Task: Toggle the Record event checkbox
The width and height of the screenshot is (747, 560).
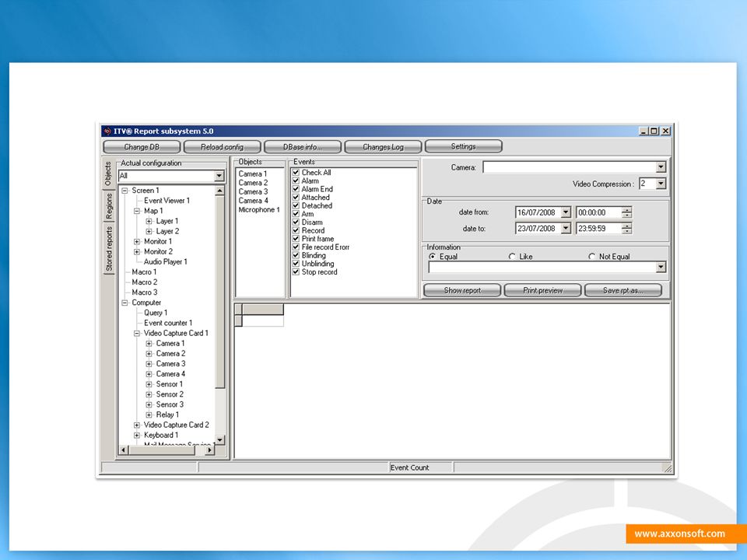Action: click(x=296, y=230)
